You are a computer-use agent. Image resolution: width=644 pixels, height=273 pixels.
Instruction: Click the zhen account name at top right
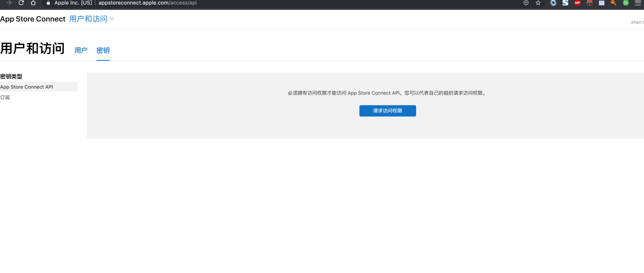(x=637, y=22)
